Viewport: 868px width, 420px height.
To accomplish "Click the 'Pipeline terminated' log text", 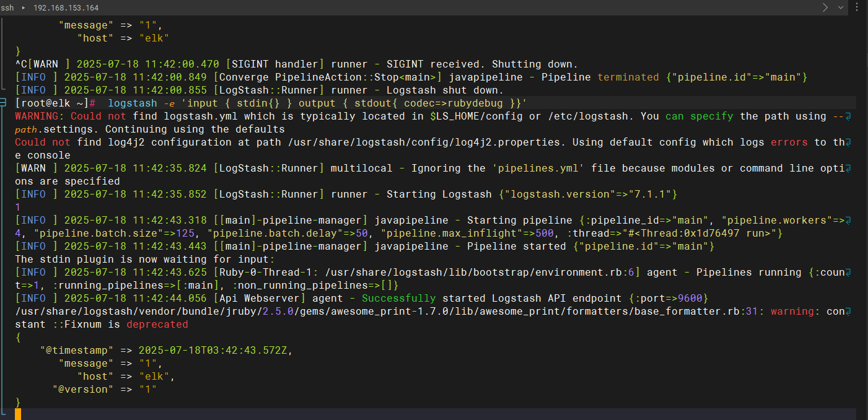I will 600,77.
